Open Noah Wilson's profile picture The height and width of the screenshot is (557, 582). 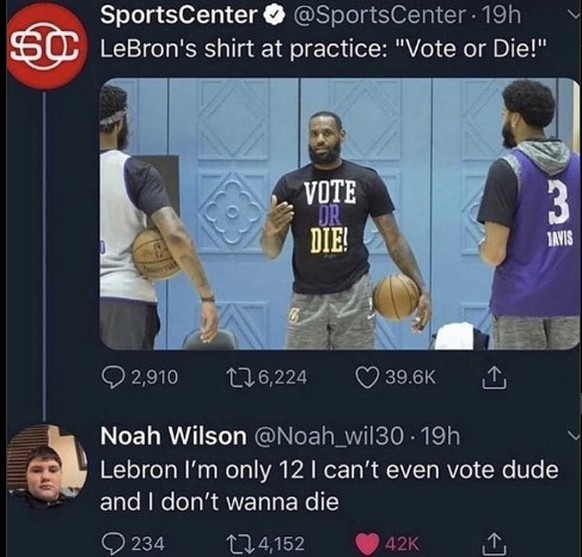point(47,467)
